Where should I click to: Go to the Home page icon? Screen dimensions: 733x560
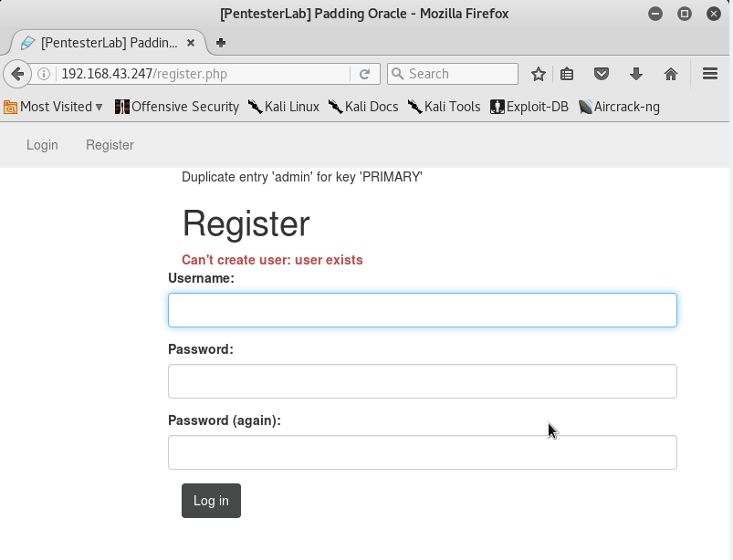(x=671, y=74)
